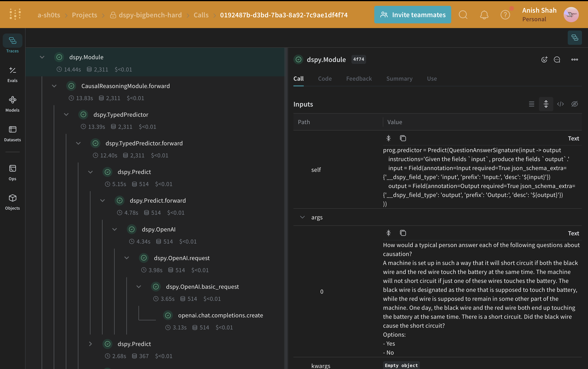Viewport: 588px width, 369px height.
Task: Switch to the Summary tab
Action: (399, 79)
